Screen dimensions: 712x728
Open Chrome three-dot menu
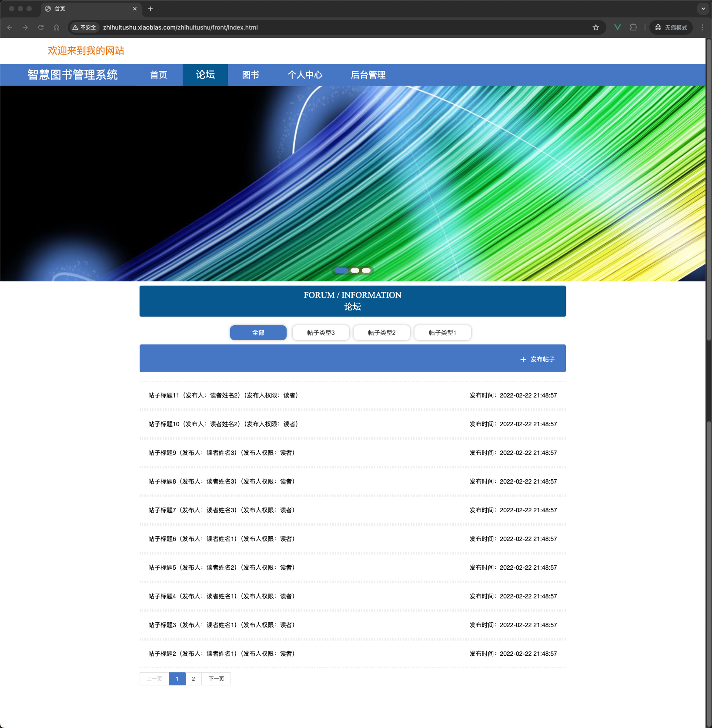click(x=702, y=27)
